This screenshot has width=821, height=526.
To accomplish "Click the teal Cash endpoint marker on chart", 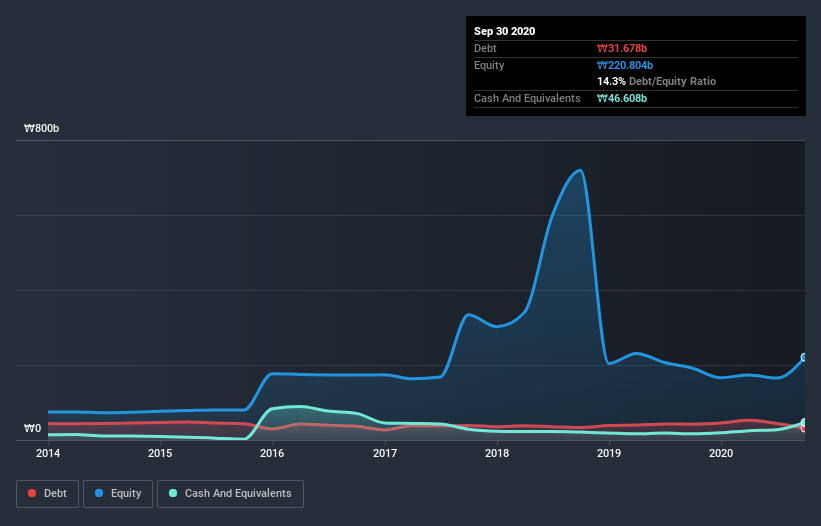I will click(804, 422).
